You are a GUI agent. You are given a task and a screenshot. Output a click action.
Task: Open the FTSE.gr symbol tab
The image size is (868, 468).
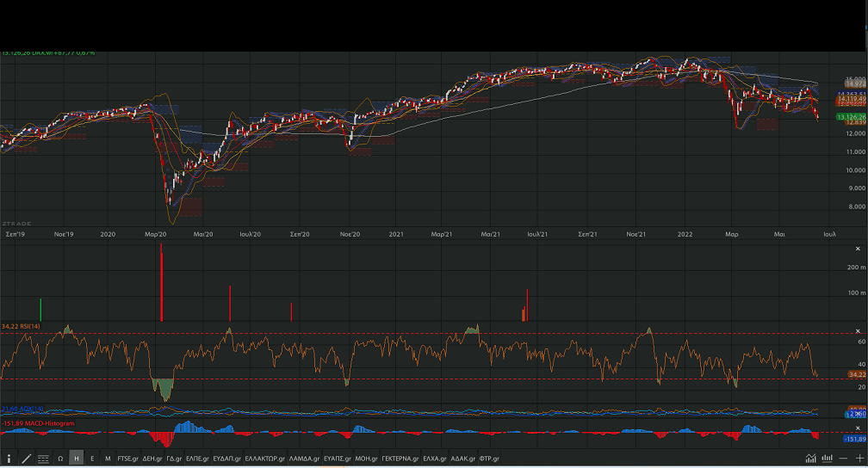(127, 459)
